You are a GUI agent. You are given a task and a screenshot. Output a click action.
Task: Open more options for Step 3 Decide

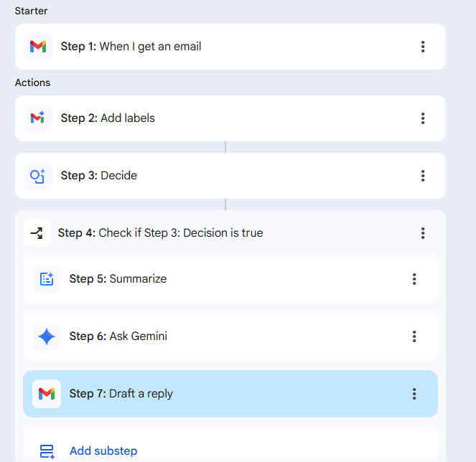[x=423, y=176]
